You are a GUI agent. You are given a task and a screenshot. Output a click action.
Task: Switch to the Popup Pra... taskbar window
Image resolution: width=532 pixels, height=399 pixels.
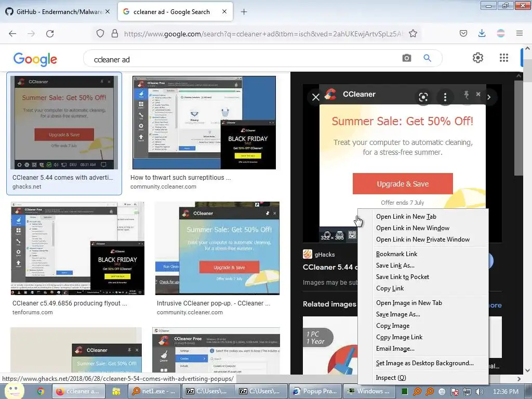click(315, 391)
